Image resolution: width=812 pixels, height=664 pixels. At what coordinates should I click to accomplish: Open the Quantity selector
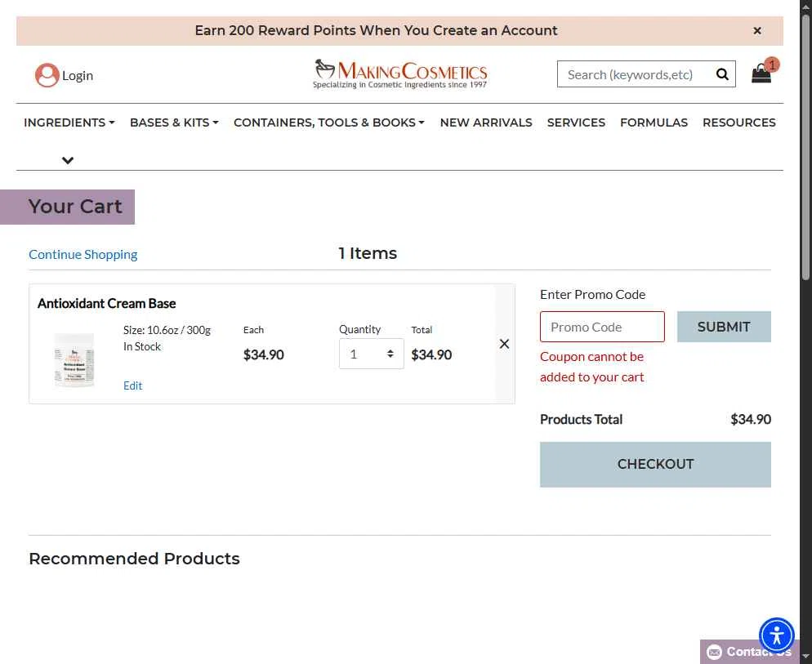point(372,354)
